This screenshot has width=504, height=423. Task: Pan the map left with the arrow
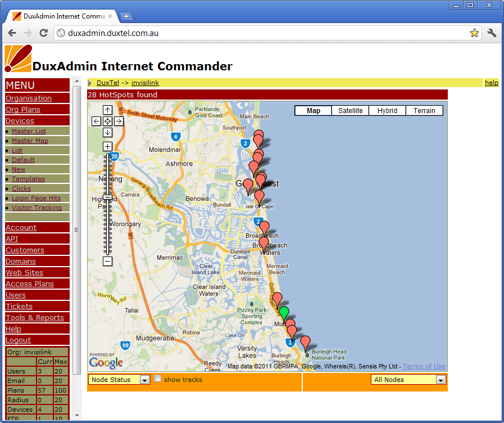pyautogui.click(x=96, y=121)
